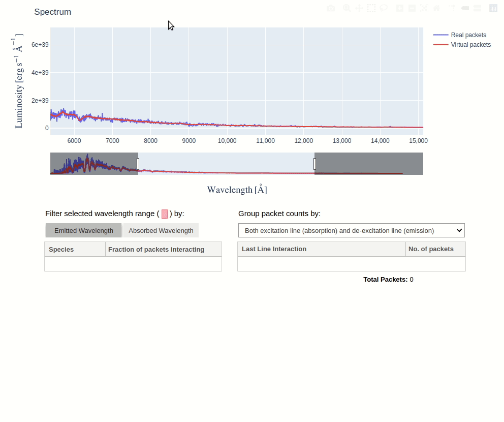Select the Zoom tool in modebar
504x422 pixels.
[x=346, y=8]
